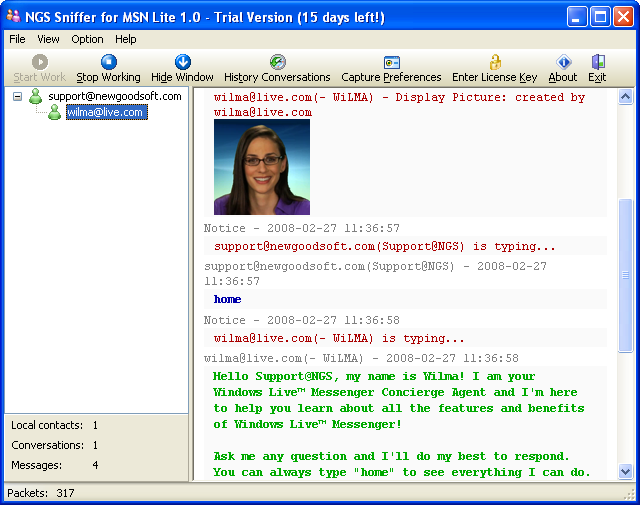This screenshot has width=640, height=505.
Task: Click the Display Picture notice text
Action: tap(399, 105)
